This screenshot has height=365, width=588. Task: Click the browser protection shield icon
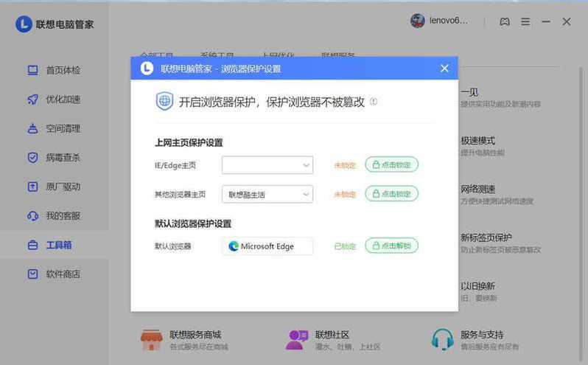point(164,101)
